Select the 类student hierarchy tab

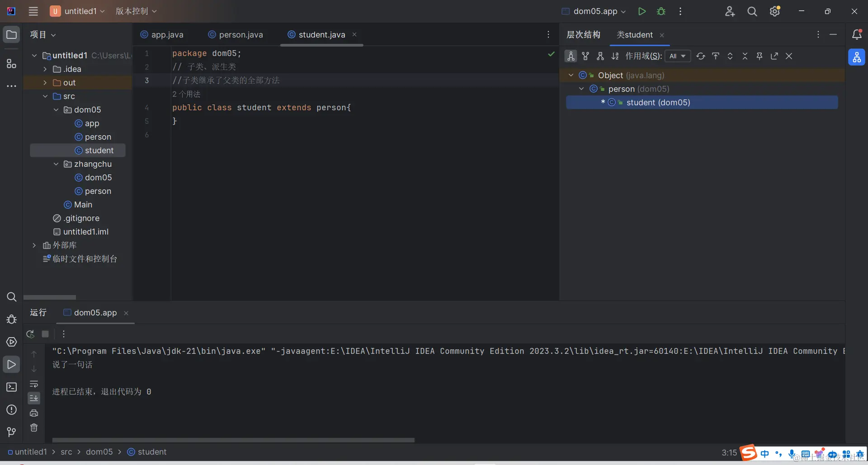[x=635, y=35]
